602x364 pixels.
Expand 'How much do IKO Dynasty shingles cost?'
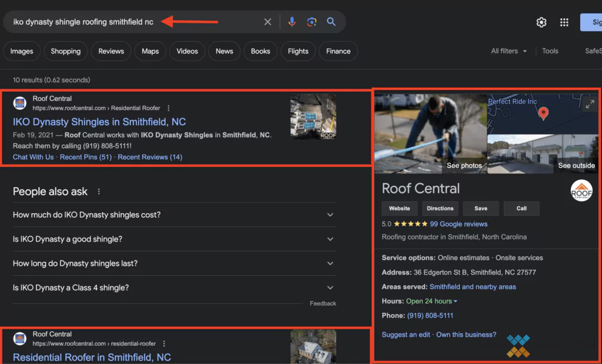pos(174,215)
